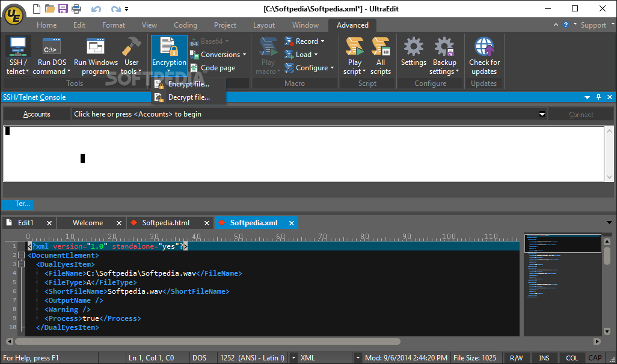617x364 pixels.
Task: Open All scripts list
Action: 381,55
